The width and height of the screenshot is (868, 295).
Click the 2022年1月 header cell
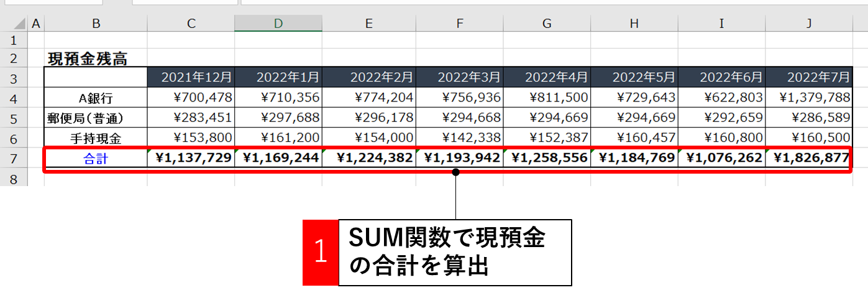278,78
